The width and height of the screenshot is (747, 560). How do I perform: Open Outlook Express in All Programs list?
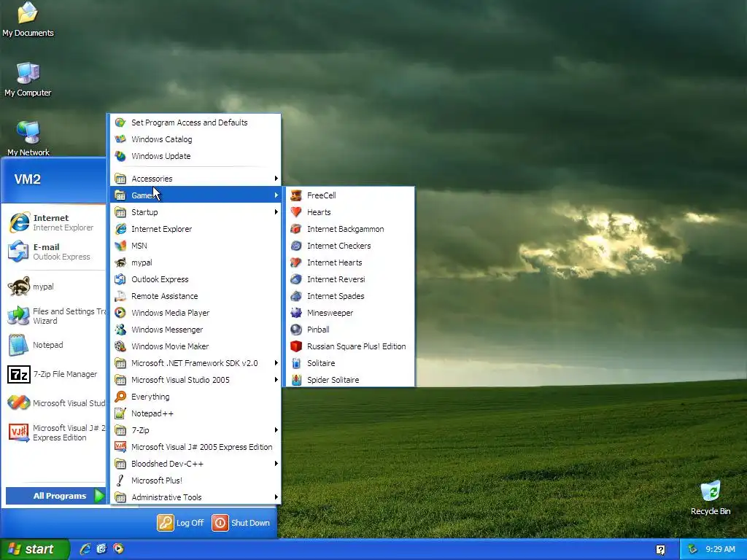[196, 279]
